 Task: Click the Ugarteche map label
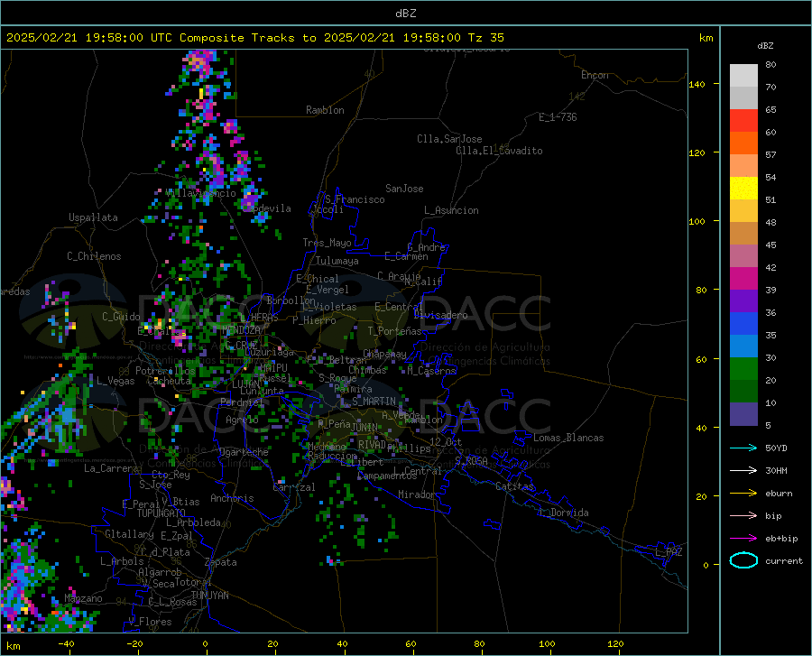click(244, 452)
